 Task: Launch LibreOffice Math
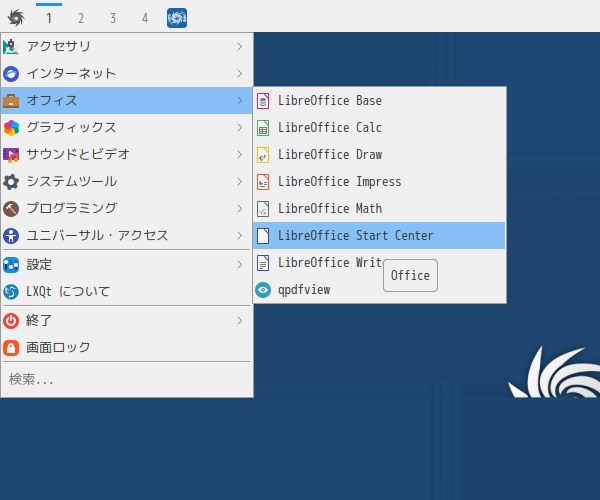pos(379,209)
